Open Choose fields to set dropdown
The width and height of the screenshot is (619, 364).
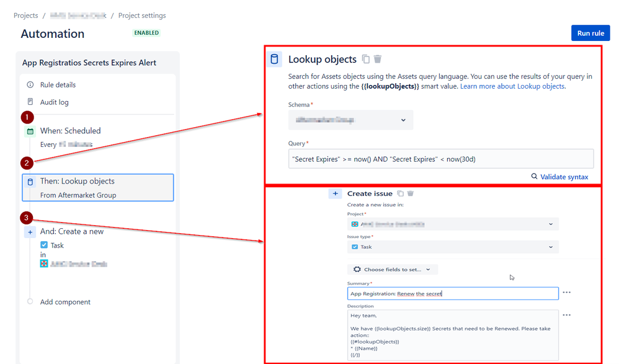pyautogui.click(x=393, y=270)
